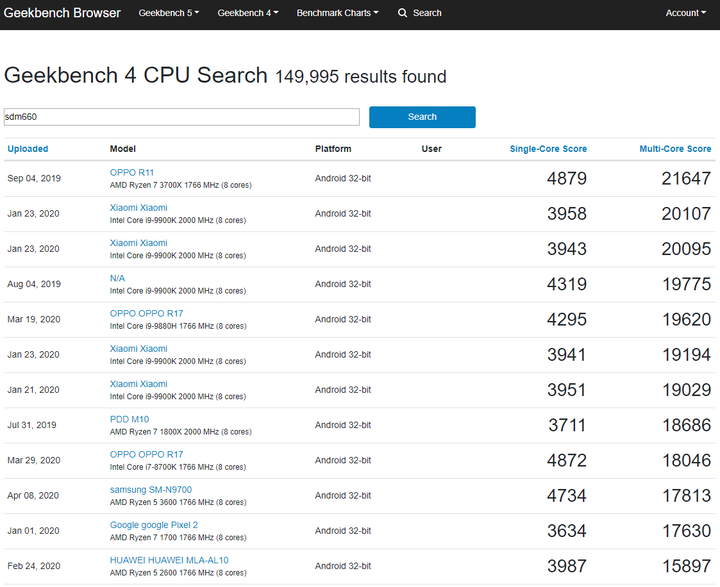Expand the Geekbench 4 dropdown menu
Screen dimensions: 720x587
click(x=248, y=13)
